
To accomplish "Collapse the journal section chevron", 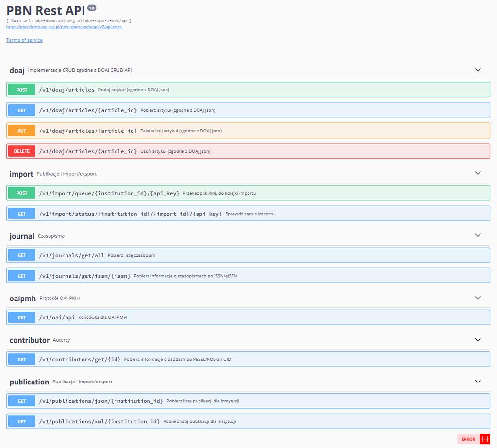I will [x=478, y=235].
